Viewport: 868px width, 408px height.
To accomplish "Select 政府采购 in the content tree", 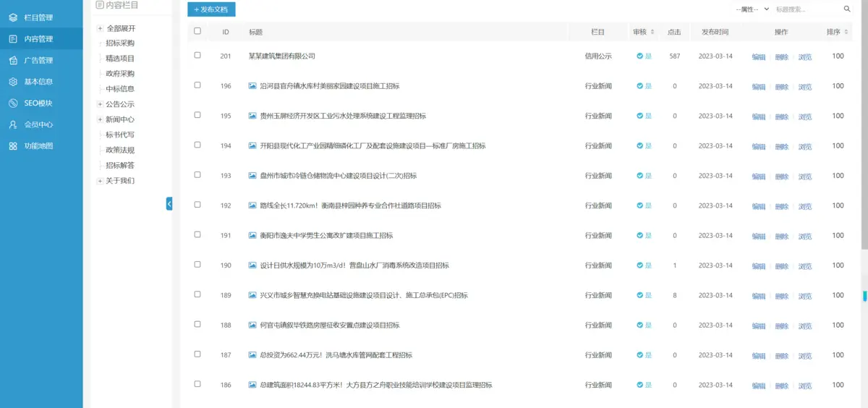I will coord(120,74).
